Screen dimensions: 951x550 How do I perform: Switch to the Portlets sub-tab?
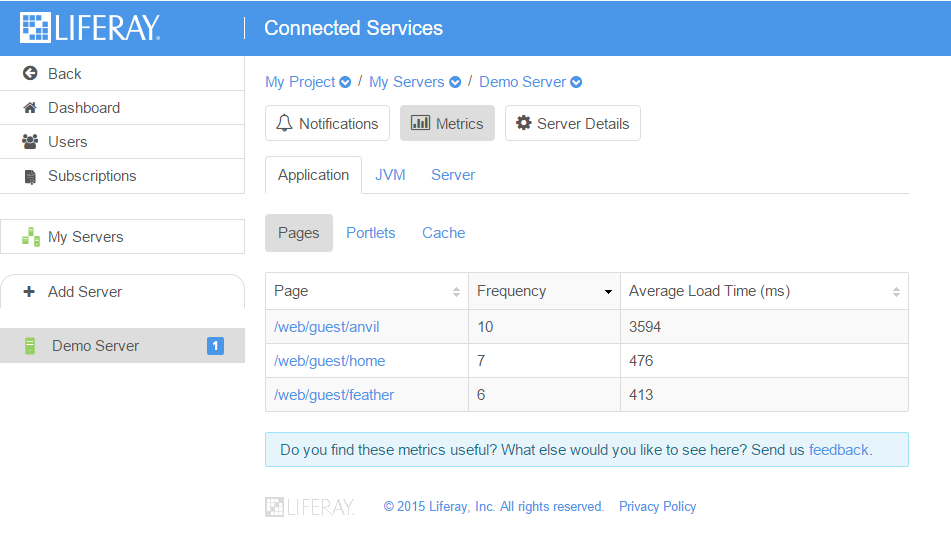point(371,233)
